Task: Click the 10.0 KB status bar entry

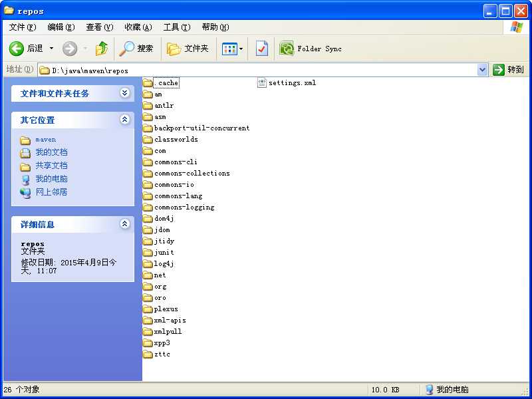Action: [x=386, y=390]
